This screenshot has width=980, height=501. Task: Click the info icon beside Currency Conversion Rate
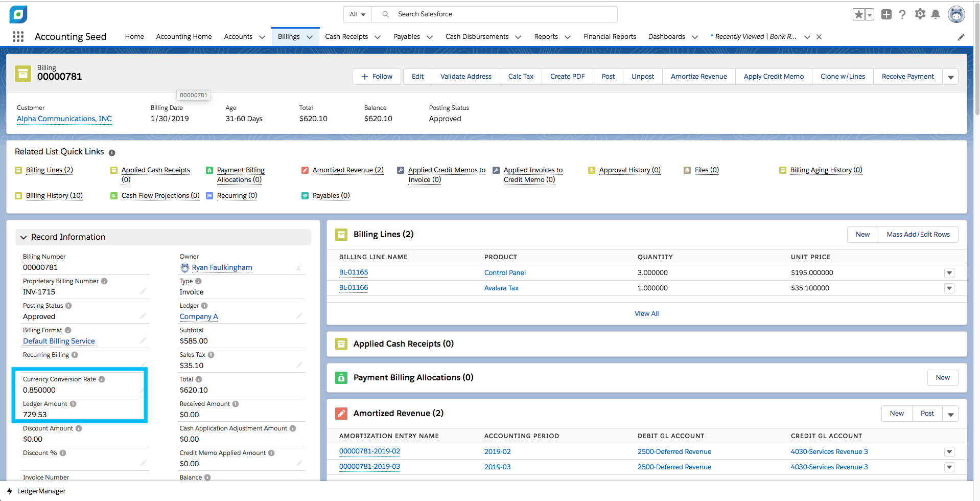(x=102, y=379)
